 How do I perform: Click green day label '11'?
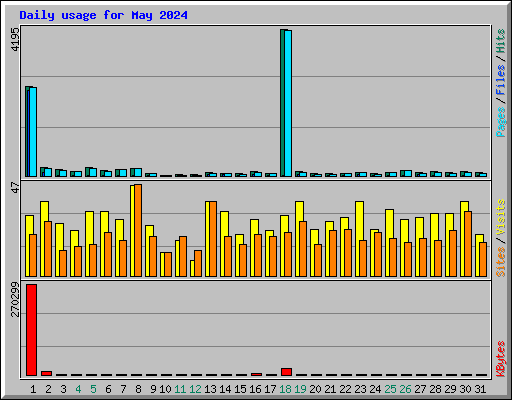click(180, 389)
